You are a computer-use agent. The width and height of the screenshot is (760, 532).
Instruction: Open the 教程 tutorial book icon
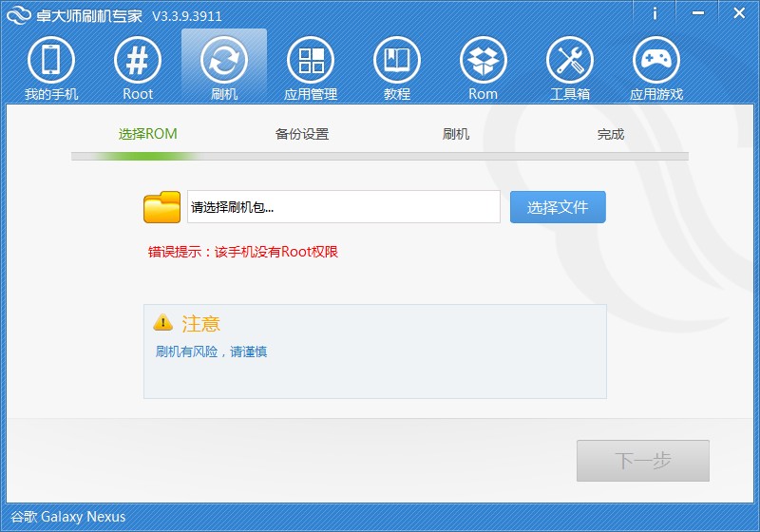pos(397,60)
